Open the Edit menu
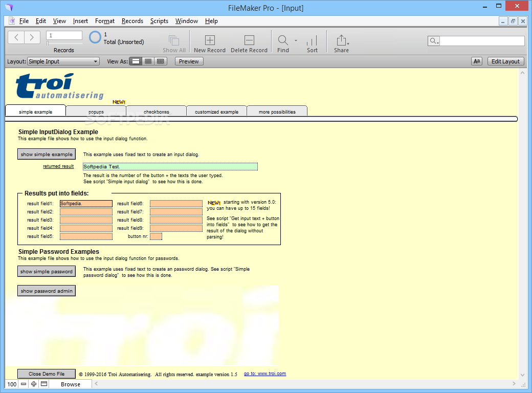This screenshot has height=393, width=532. [41, 21]
